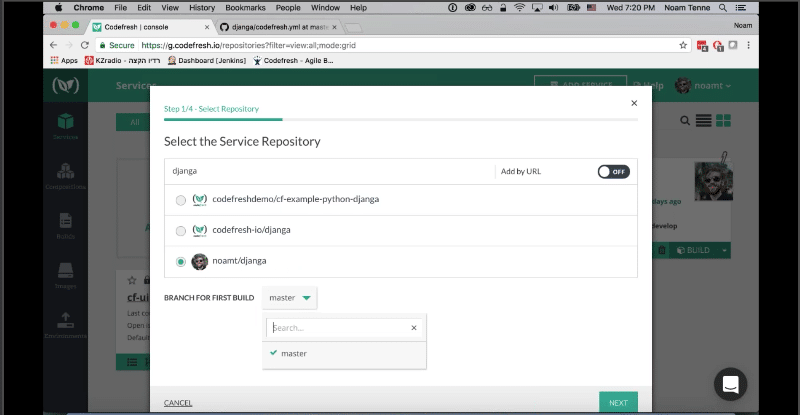Open Environments in the left sidebar
The height and width of the screenshot is (415, 800).
65,326
